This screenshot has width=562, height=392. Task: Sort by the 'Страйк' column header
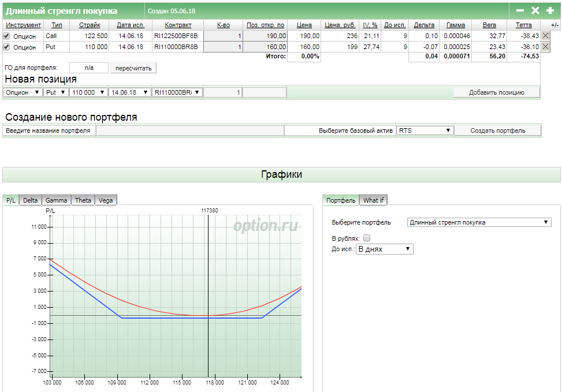(x=90, y=25)
